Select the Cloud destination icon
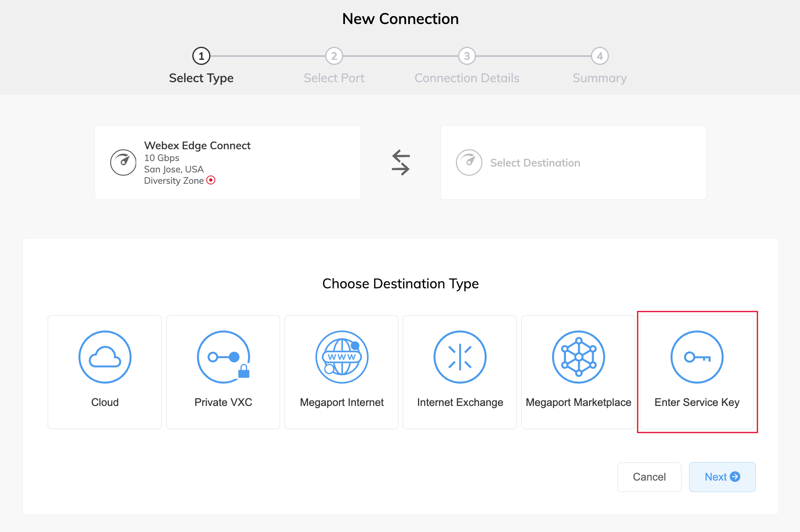Viewport: 800px width, 532px height. tap(105, 357)
